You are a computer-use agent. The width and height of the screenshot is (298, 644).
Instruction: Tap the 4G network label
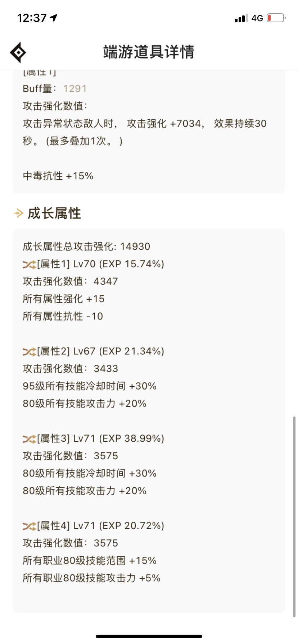pos(257,18)
